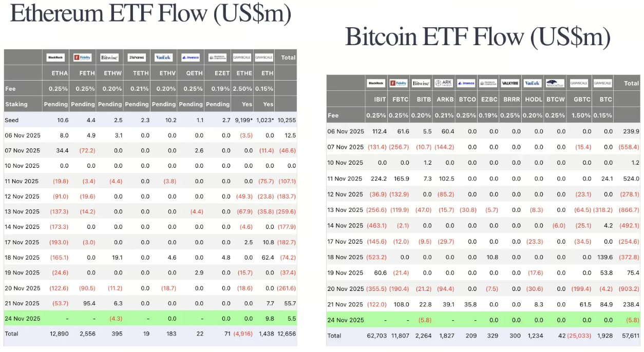Screen dimensions: 644x352
Task: Select the highlighted 24 Nov 2025 Ethereum row date
Action: pos(22,319)
